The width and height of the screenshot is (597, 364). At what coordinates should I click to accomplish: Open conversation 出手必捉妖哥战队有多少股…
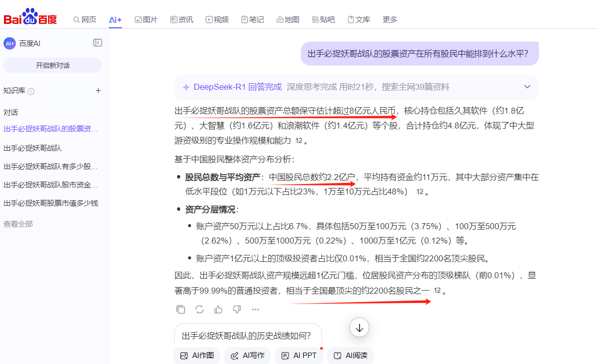coord(51,166)
